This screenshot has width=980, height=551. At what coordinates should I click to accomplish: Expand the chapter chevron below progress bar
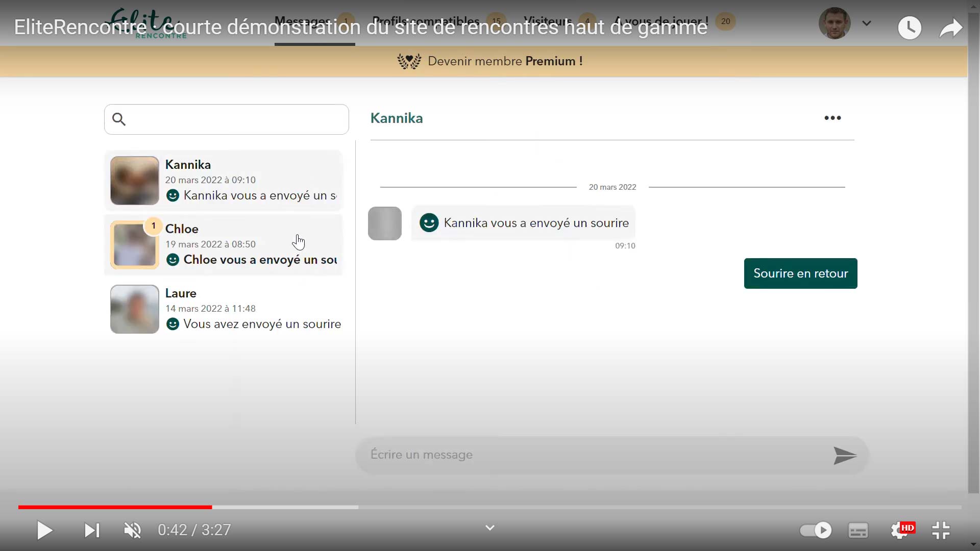pyautogui.click(x=489, y=528)
